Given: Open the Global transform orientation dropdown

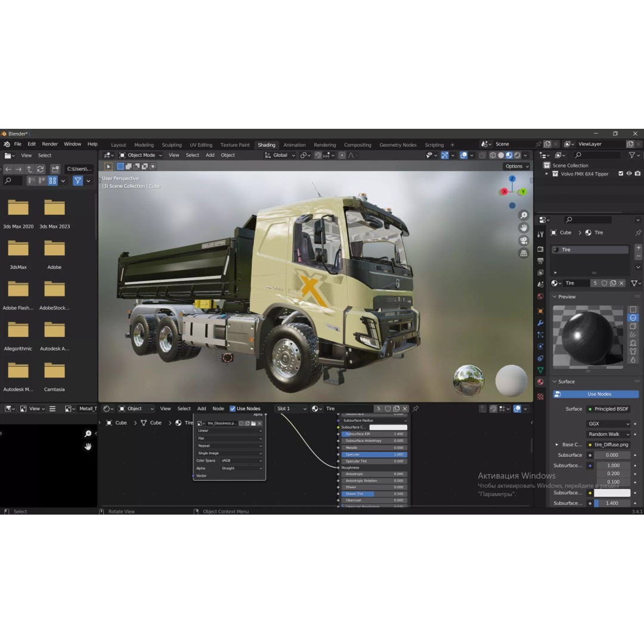Looking at the screenshot, I should (x=280, y=155).
